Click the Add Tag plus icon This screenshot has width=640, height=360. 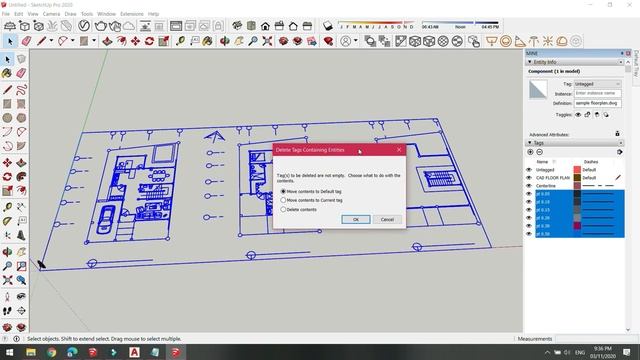pyautogui.click(x=530, y=152)
